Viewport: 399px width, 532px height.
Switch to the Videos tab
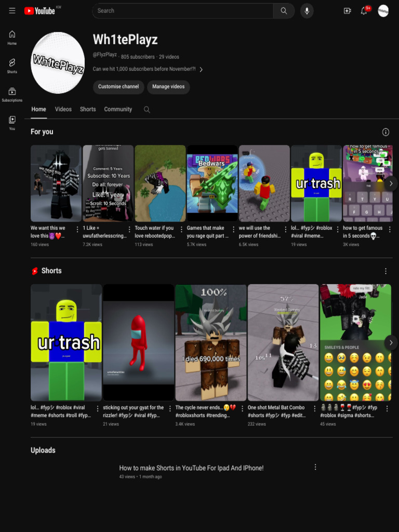pos(63,109)
